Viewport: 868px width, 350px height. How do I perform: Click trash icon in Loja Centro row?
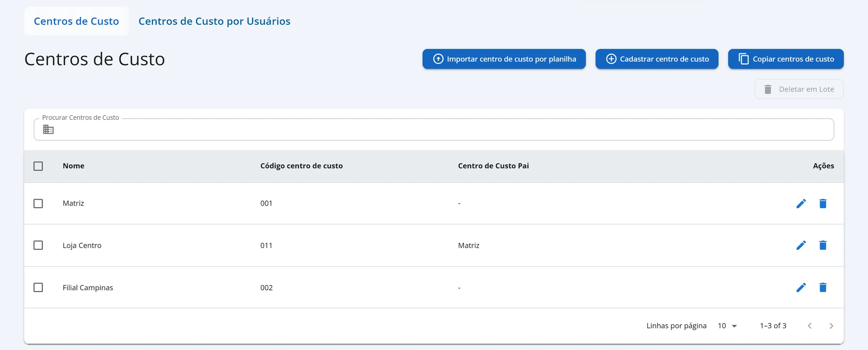pos(823,245)
